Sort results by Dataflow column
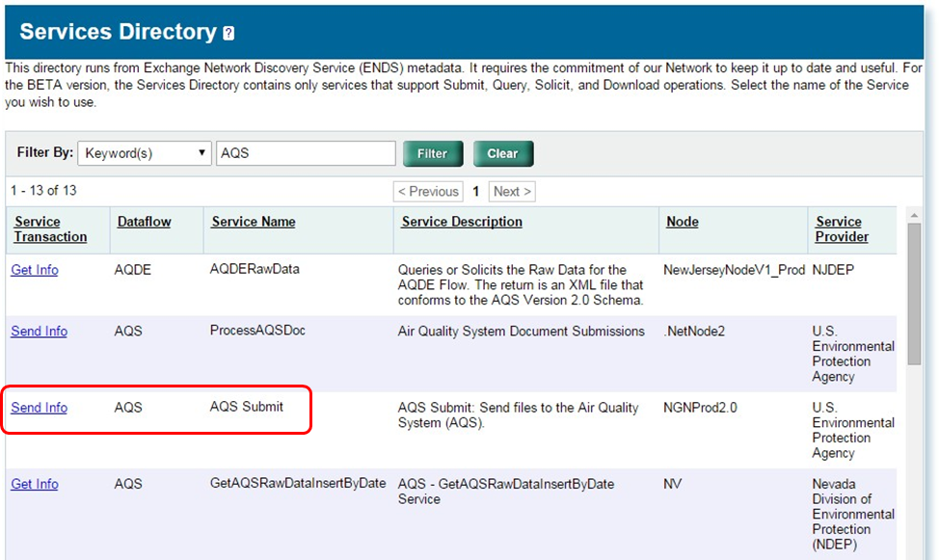Screen dimensions: 939x560 point(142,221)
